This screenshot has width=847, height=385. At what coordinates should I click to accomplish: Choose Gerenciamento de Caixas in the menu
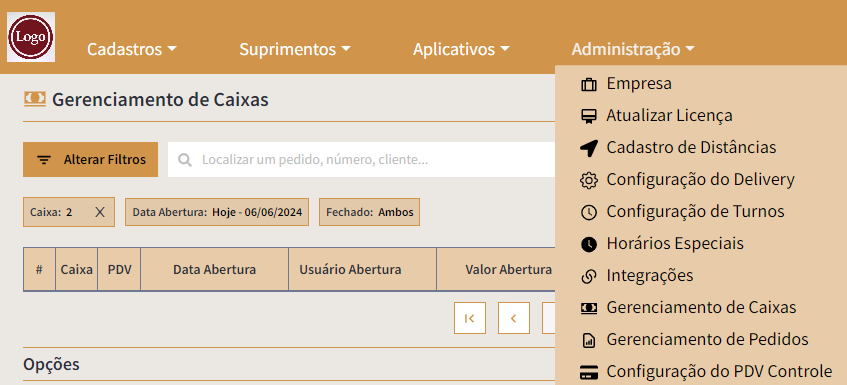tap(701, 307)
